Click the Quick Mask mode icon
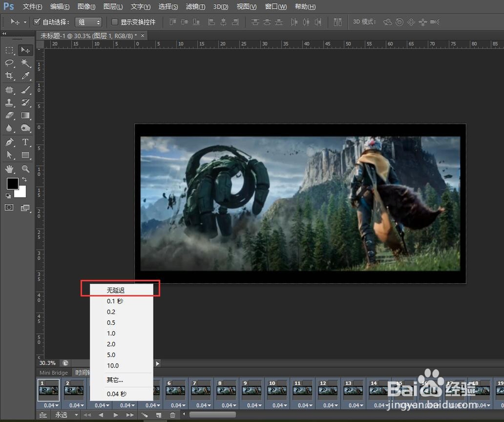 pyautogui.click(x=9, y=207)
